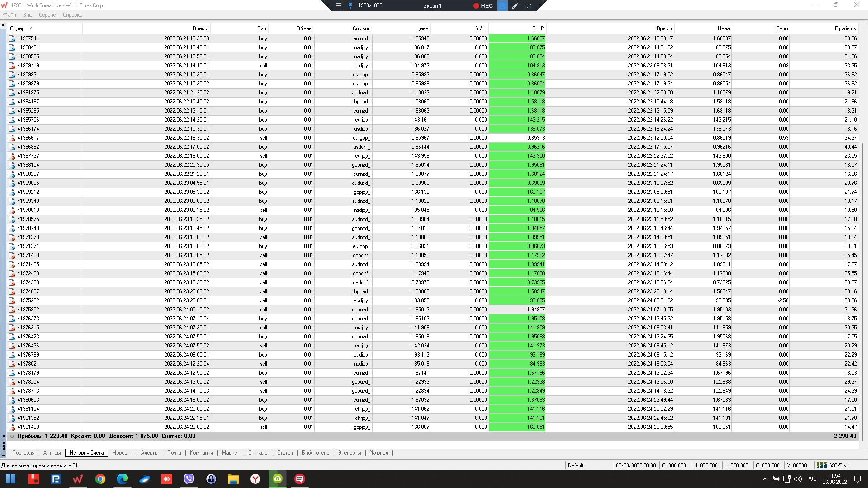
Task: Sort by Прибыль column header
Action: click(845, 28)
